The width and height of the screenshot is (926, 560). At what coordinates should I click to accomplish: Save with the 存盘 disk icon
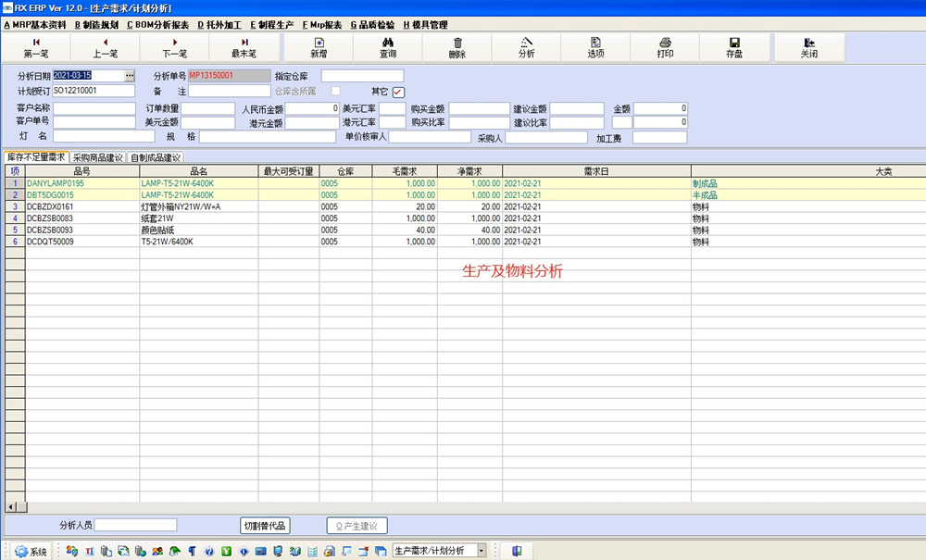734,43
